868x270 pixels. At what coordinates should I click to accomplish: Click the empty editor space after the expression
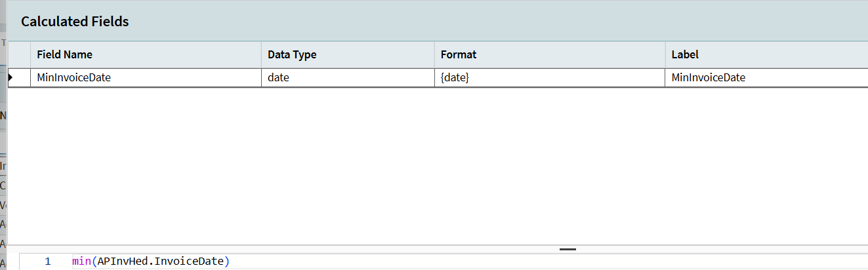pyautogui.click(x=525, y=261)
